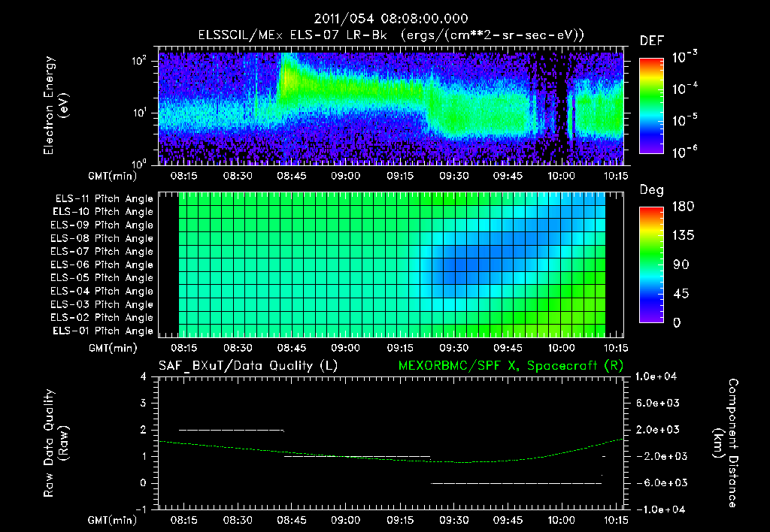The width and height of the screenshot is (770, 532).
Task: Click '09:30' under the electron energy spectrogram
Action: 453,176
